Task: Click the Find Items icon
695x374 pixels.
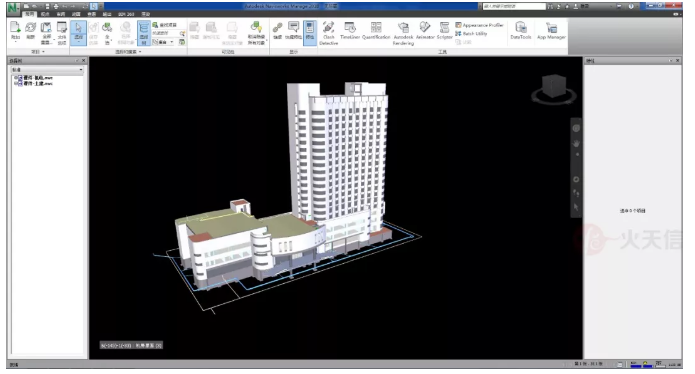Action: click(155, 25)
